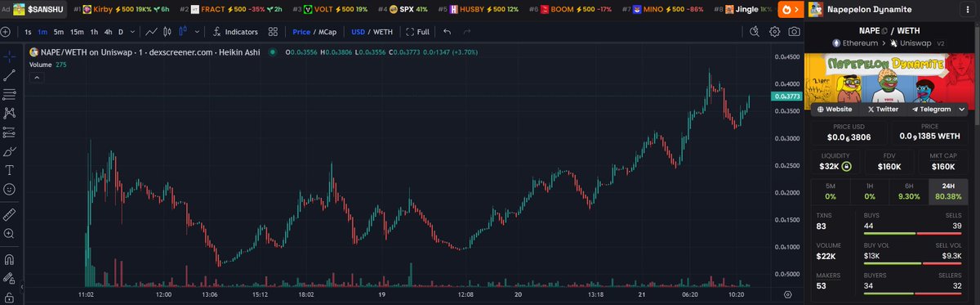This screenshot has height=305, width=980.
Task: Select the 5M change tab
Action: (831, 191)
